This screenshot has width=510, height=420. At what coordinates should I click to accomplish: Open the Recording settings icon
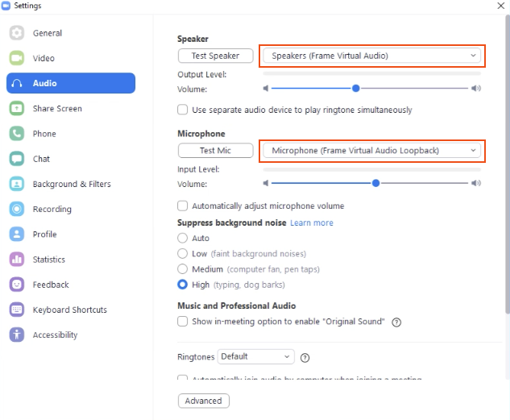(17, 210)
